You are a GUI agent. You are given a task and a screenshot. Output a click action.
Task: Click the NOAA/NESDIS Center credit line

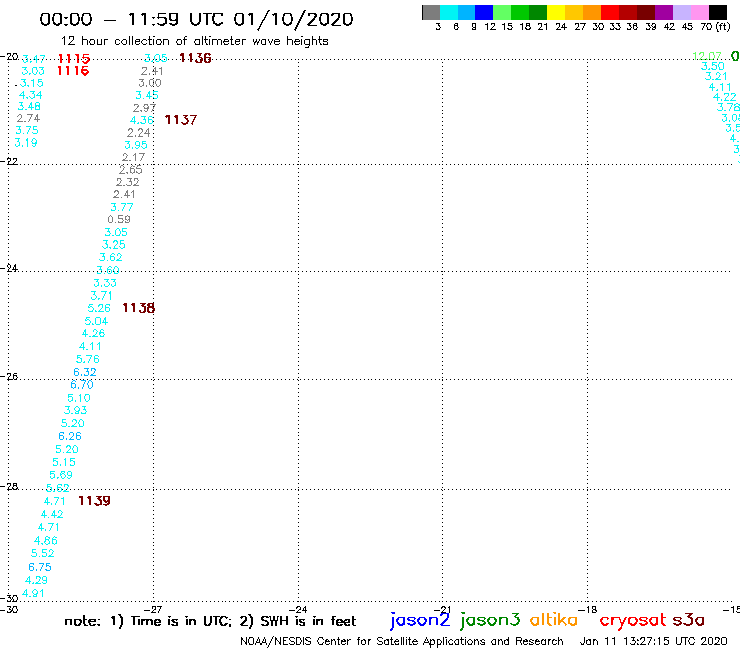tap(402, 641)
